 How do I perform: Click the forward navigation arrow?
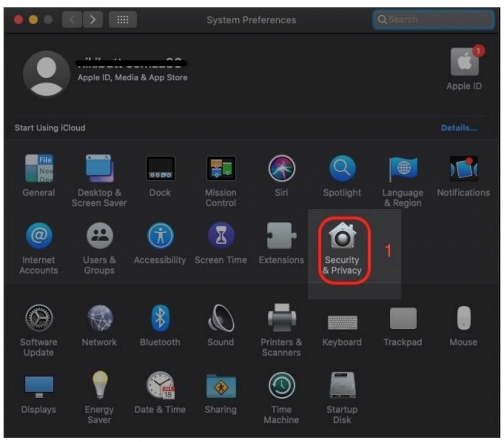[93, 20]
